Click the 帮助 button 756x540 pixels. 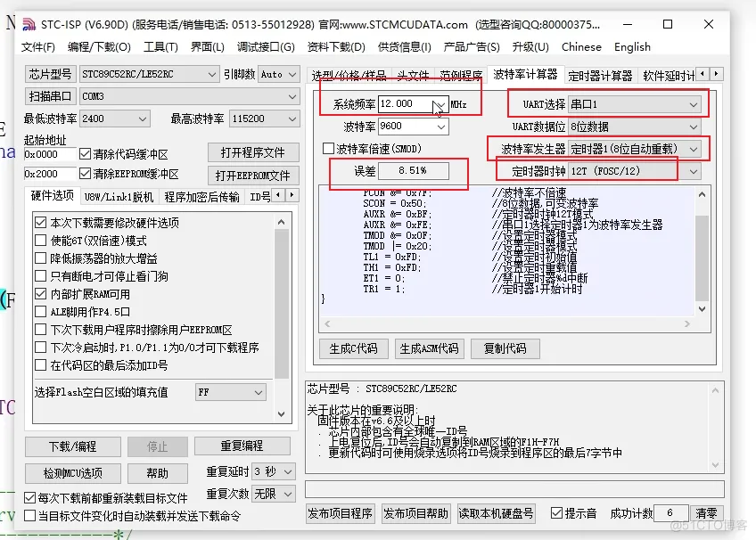click(x=158, y=473)
